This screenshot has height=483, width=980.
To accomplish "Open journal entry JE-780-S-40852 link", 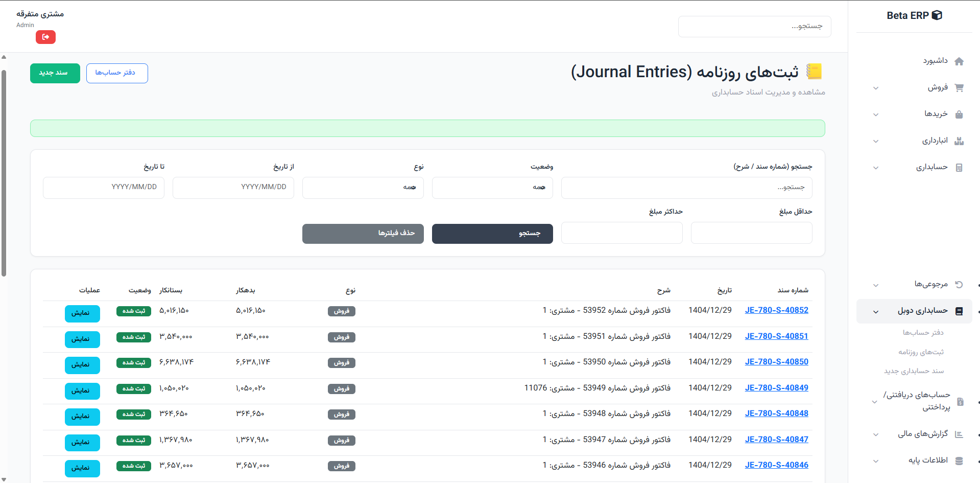I will (x=776, y=310).
